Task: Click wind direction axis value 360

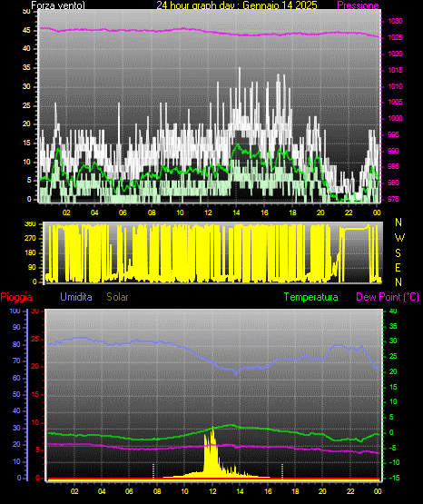Action: pyautogui.click(x=30, y=224)
